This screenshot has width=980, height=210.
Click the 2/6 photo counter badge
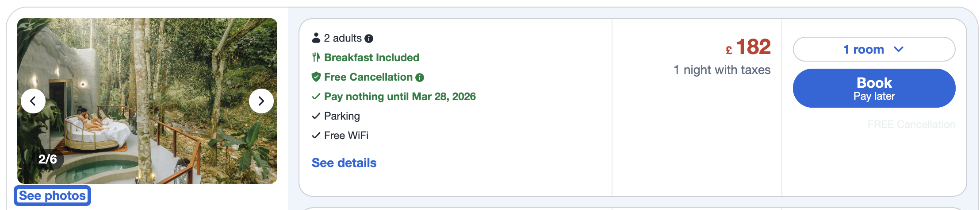[47, 159]
